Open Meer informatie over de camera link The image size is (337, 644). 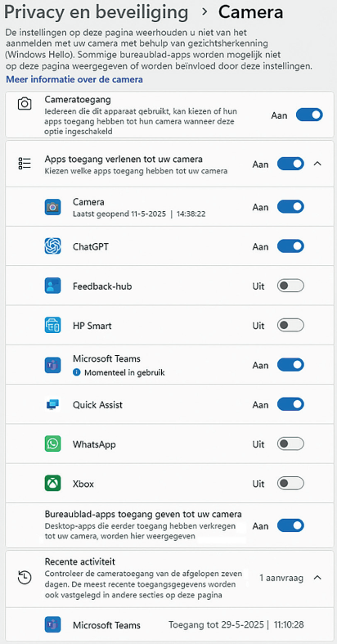74,79
